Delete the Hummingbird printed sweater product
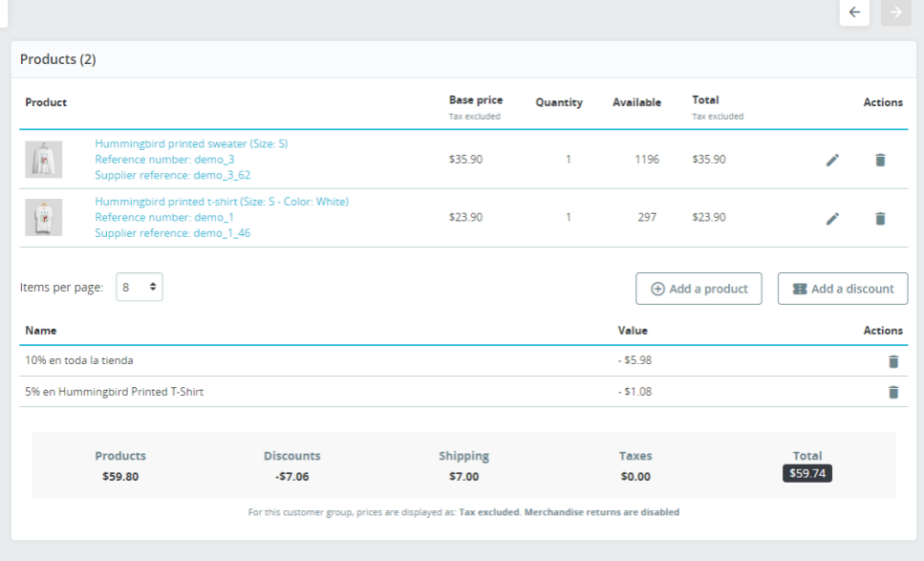Viewport: 924px width, 561px height. point(880,160)
